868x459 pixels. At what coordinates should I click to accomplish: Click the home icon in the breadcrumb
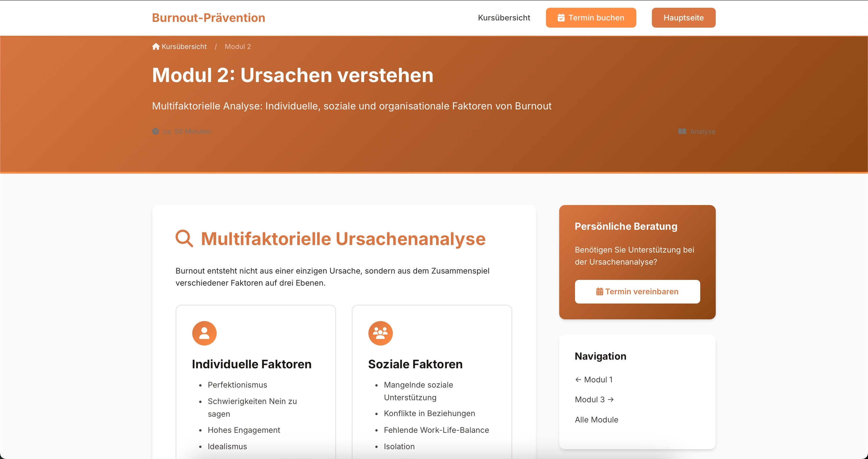tap(156, 47)
